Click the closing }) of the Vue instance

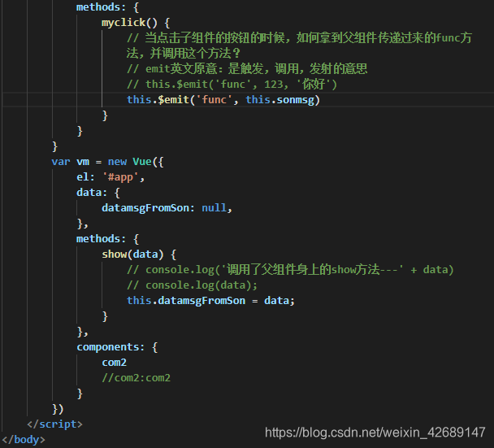click(58, 409)
